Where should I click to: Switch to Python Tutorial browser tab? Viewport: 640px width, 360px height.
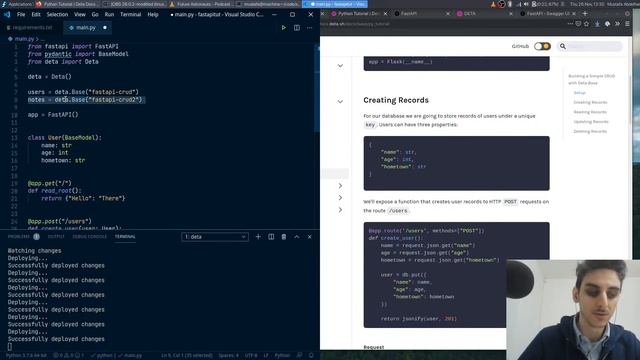pos(358,13)
